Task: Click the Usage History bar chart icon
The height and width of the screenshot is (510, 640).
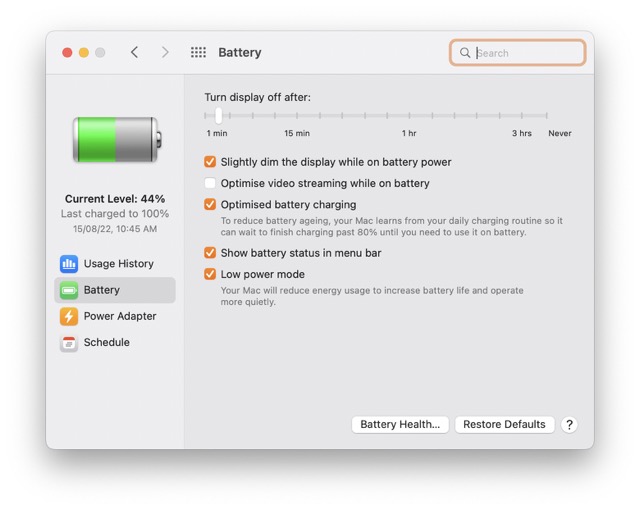Action: click(69, 264)
